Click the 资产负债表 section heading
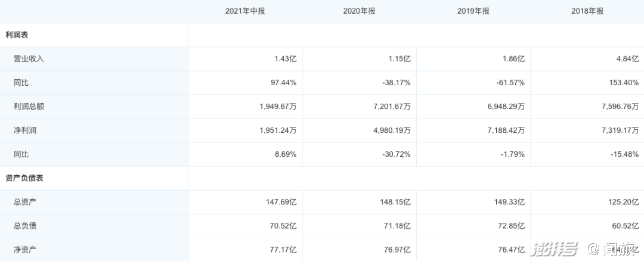The height and width of the screenshot is (261, 644). (x=24, y=178)
